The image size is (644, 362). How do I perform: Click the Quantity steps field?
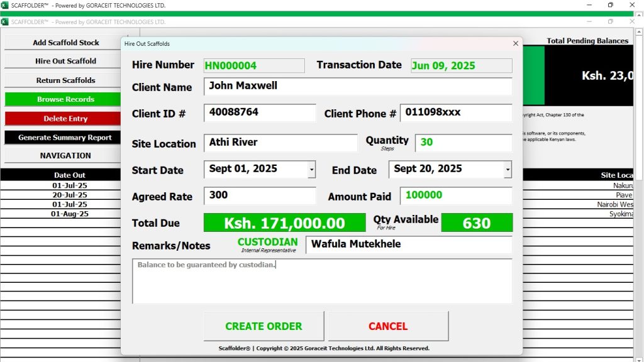pos(463,143)
